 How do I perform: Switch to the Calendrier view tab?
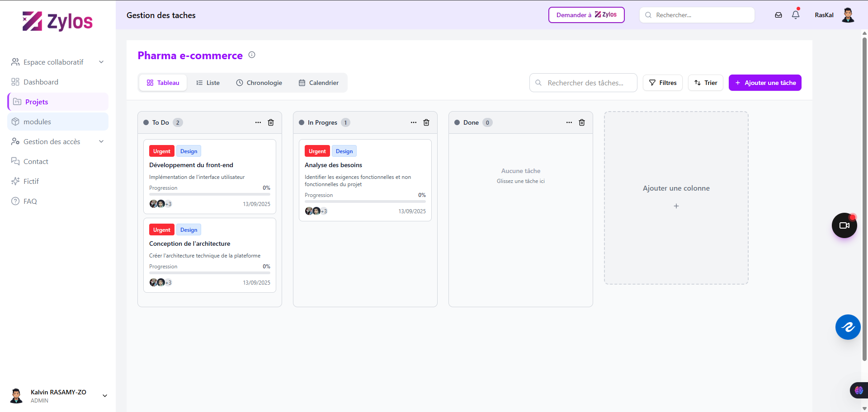319,83
